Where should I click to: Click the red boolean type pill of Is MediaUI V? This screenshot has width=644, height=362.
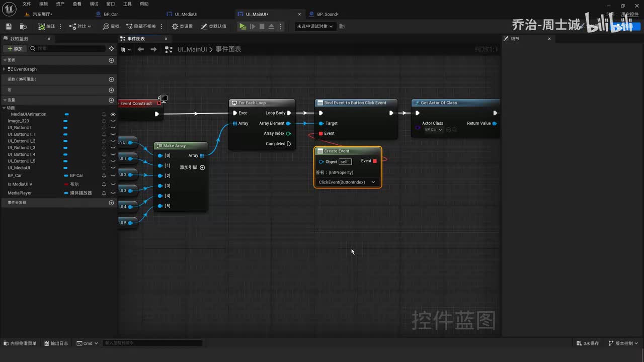66,184
